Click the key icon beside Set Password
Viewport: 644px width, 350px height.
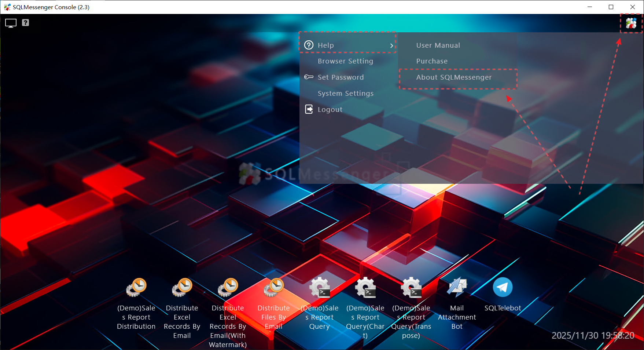pos(309,77)
